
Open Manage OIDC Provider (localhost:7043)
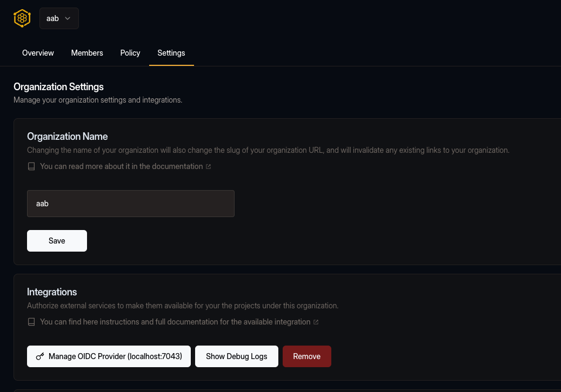109,356
